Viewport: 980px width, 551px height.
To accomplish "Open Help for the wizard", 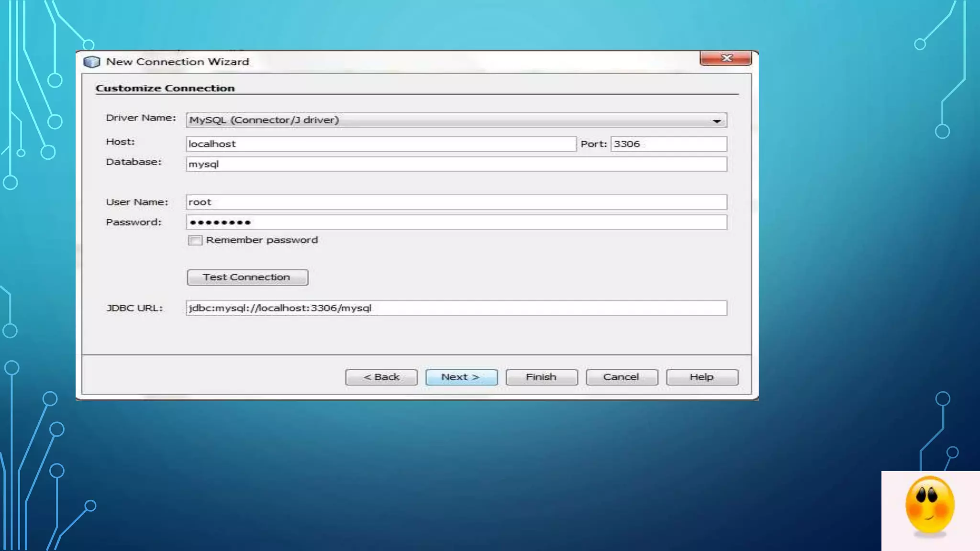I will (702, 377).
